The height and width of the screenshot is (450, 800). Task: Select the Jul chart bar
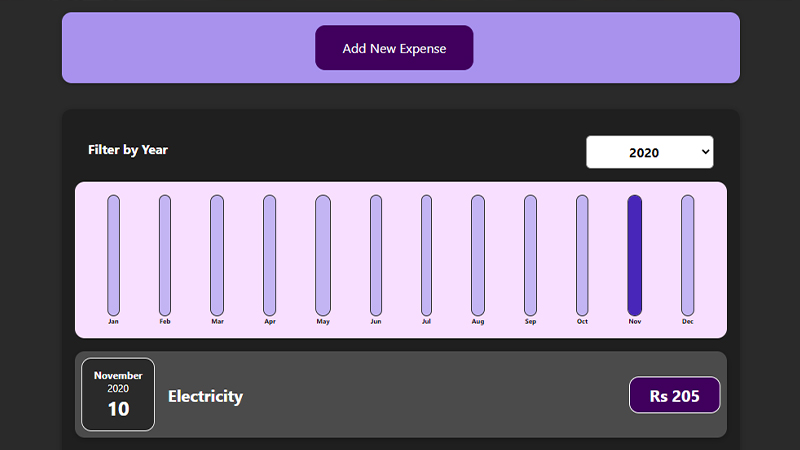[x=427, y=255]
